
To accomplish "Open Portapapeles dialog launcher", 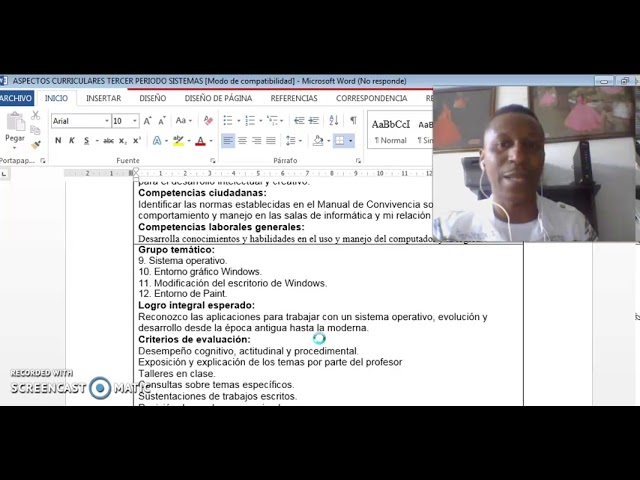I will (42, 161).
